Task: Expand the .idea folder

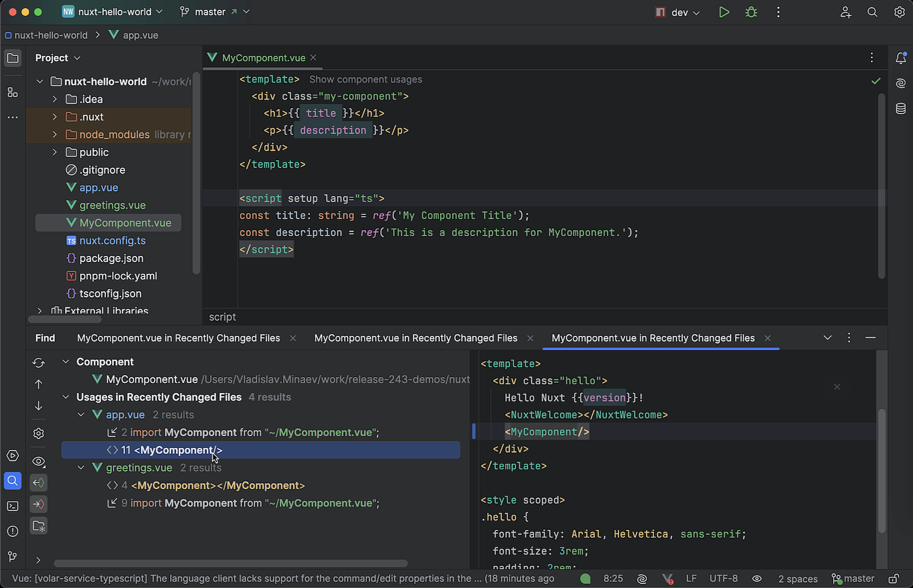Action: click(x=55, y=99)
